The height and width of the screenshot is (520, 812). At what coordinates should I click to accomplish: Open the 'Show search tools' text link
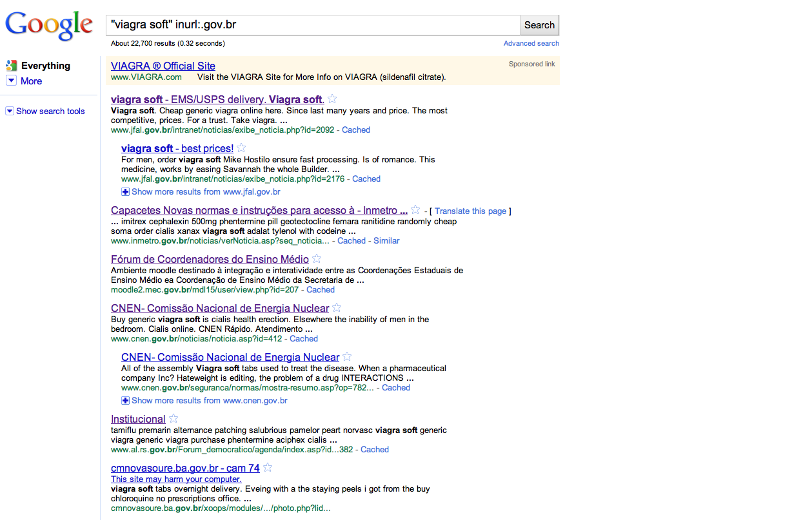[50, 111]
